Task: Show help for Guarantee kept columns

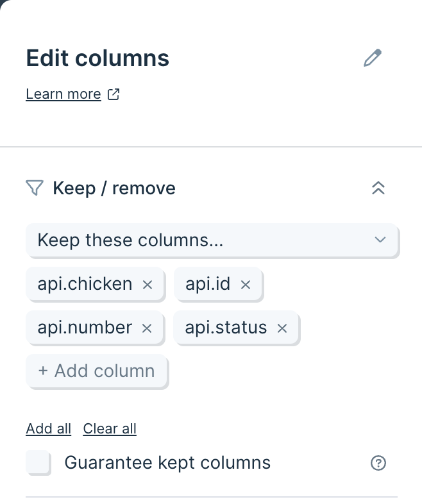Action: click(378, 463)
